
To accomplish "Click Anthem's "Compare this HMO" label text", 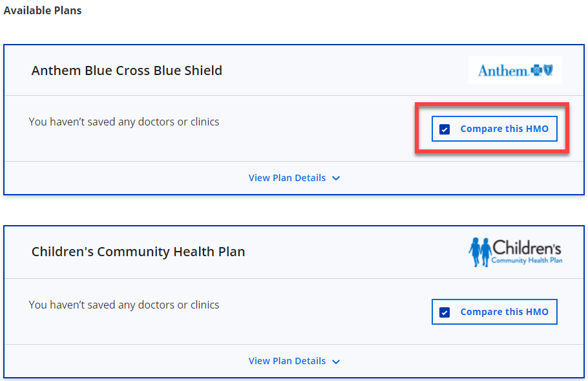I will click(504, 129).
